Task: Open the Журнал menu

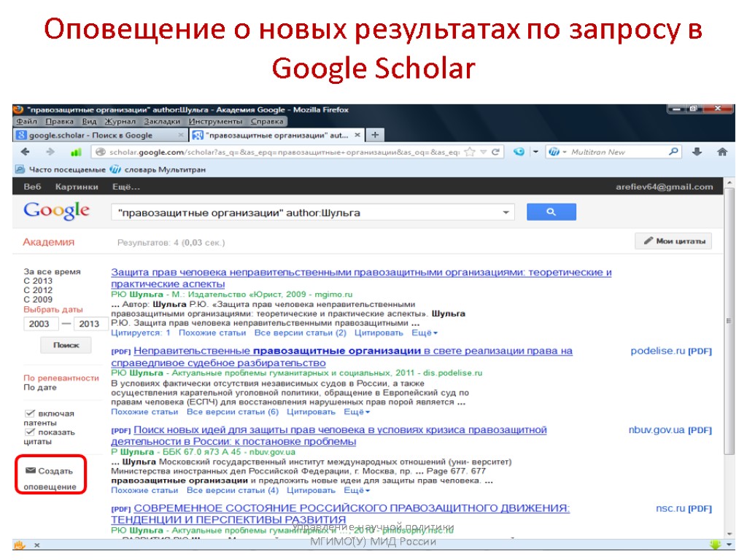Action: (x=120, y=122)
